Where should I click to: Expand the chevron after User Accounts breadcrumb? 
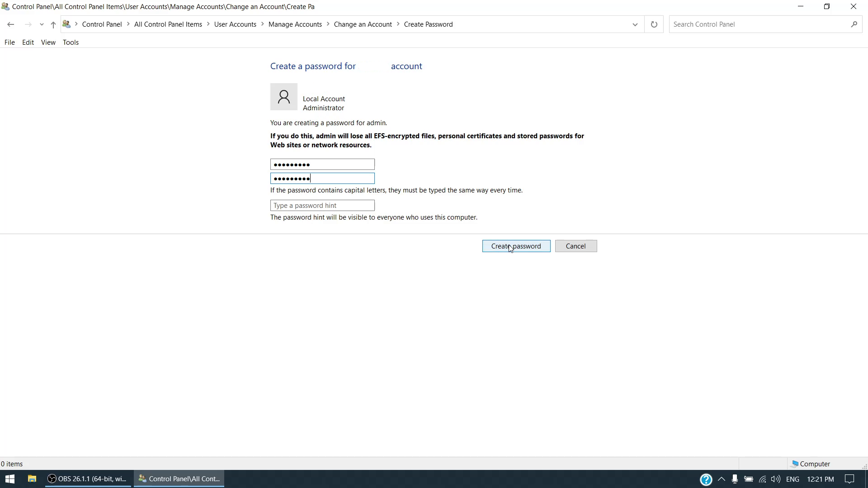pyautogui.click(x=263, y=24)
